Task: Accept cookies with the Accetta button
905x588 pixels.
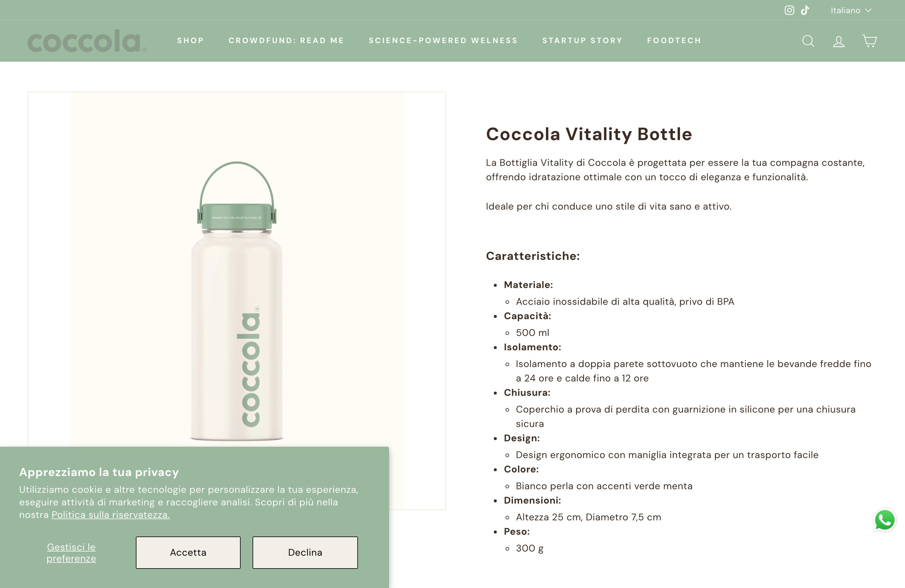Action: 188,552
